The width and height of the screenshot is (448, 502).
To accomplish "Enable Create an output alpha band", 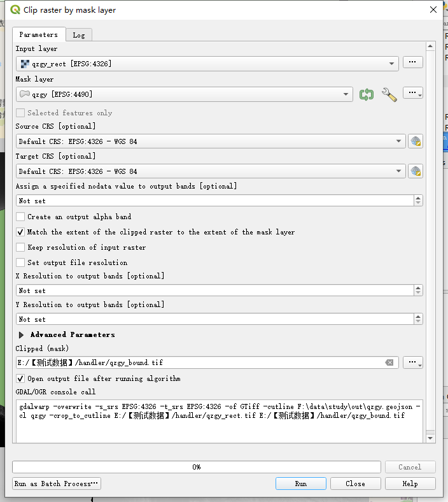I will 20,217.
